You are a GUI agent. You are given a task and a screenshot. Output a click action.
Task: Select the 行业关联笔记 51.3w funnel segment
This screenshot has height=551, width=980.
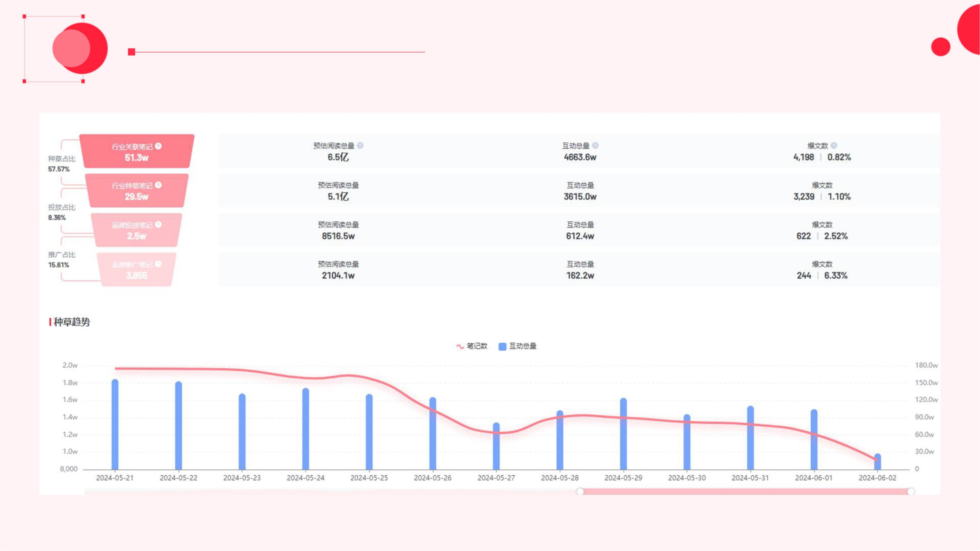(137, 152)
